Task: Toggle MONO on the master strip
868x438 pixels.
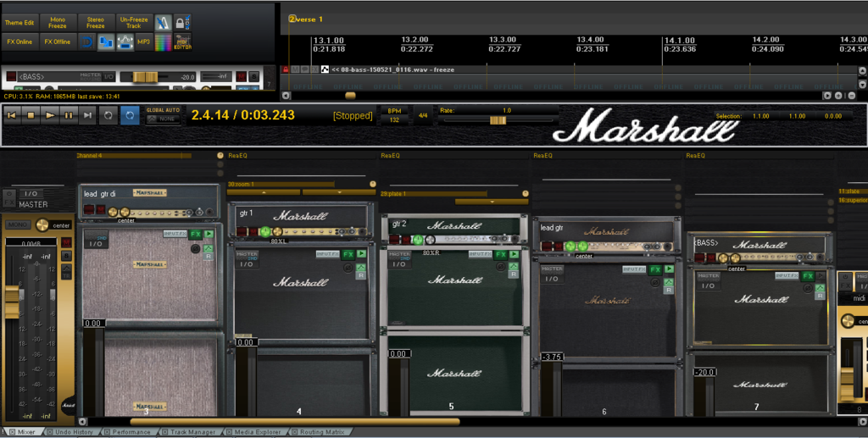Action: [x=19, y=225]
